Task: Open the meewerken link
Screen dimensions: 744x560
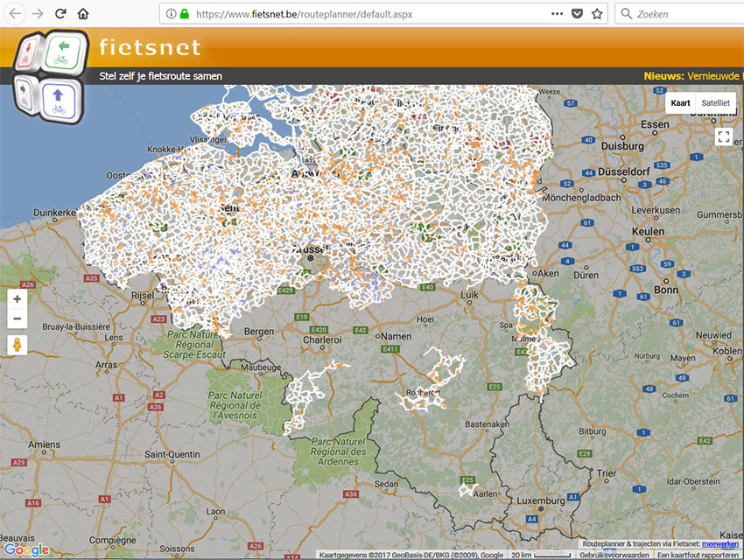Action: (720, 544)
